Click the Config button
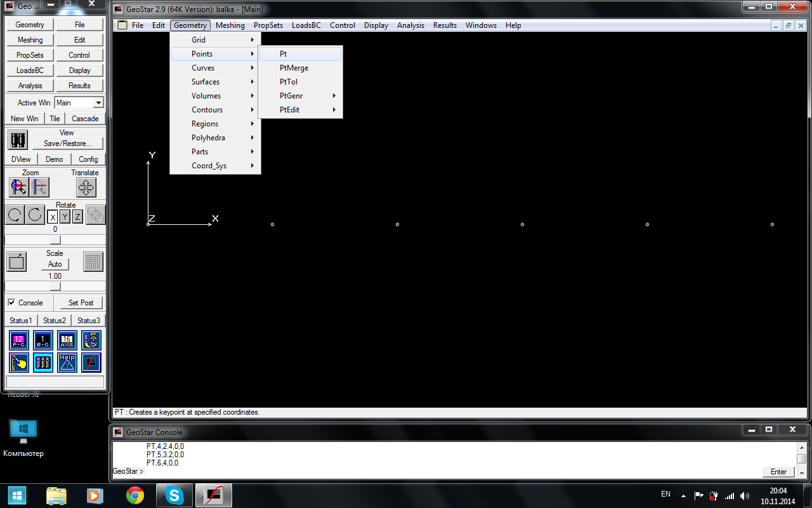 [x=88, y=159]
